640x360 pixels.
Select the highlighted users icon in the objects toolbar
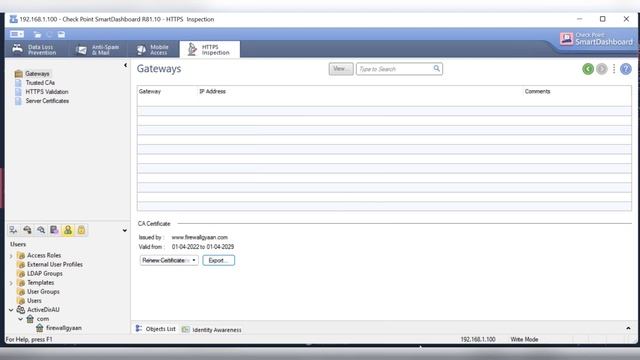(68, 230)
